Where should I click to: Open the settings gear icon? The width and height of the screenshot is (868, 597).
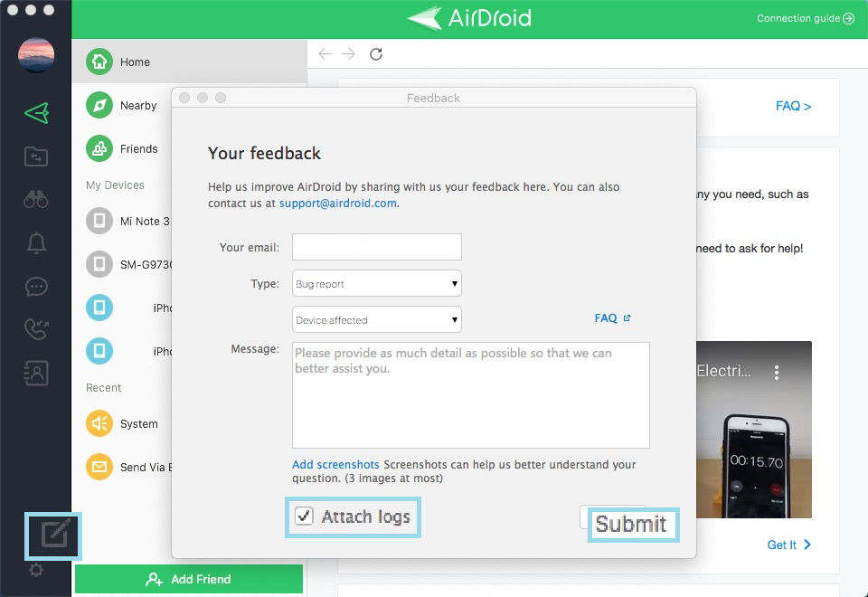coord(36,570)
